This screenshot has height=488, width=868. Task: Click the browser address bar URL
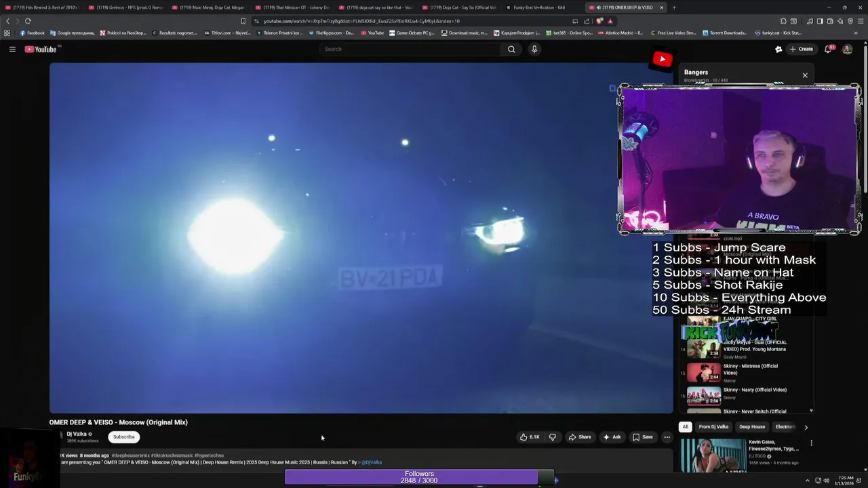click(x=361, y=21)
